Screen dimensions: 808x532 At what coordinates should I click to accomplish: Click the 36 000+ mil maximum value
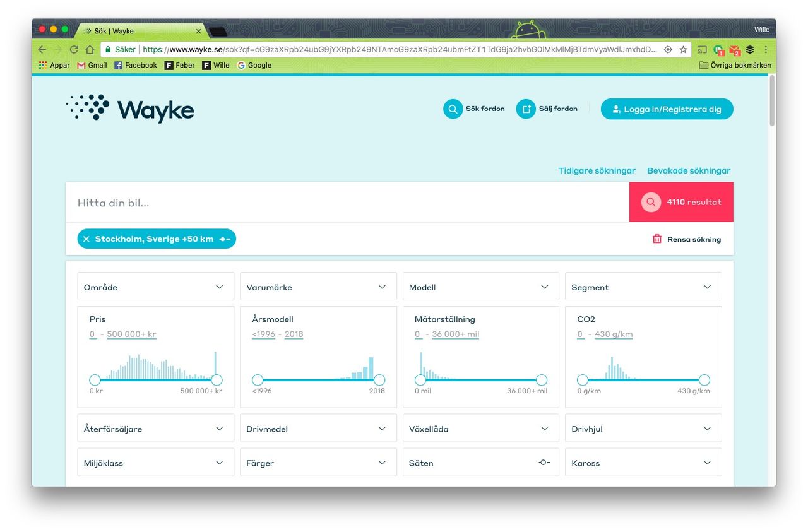pos(455,334)
